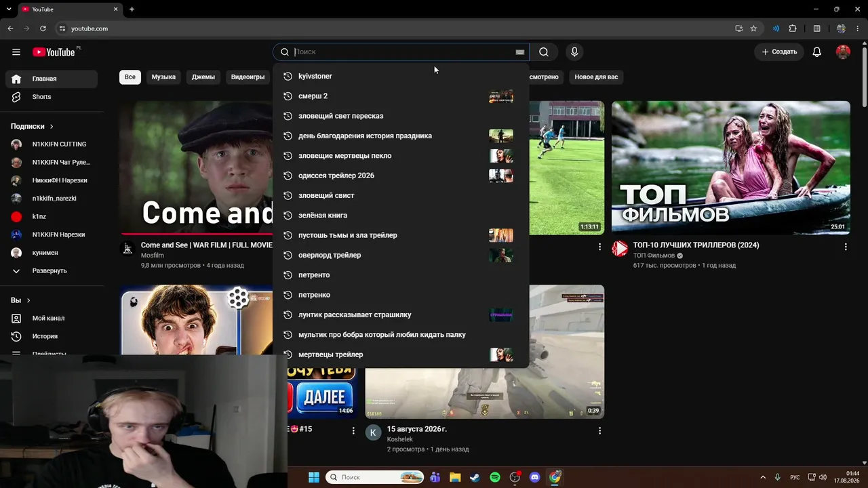Open File Explorer from the taskbar

(x=455, y=477)
